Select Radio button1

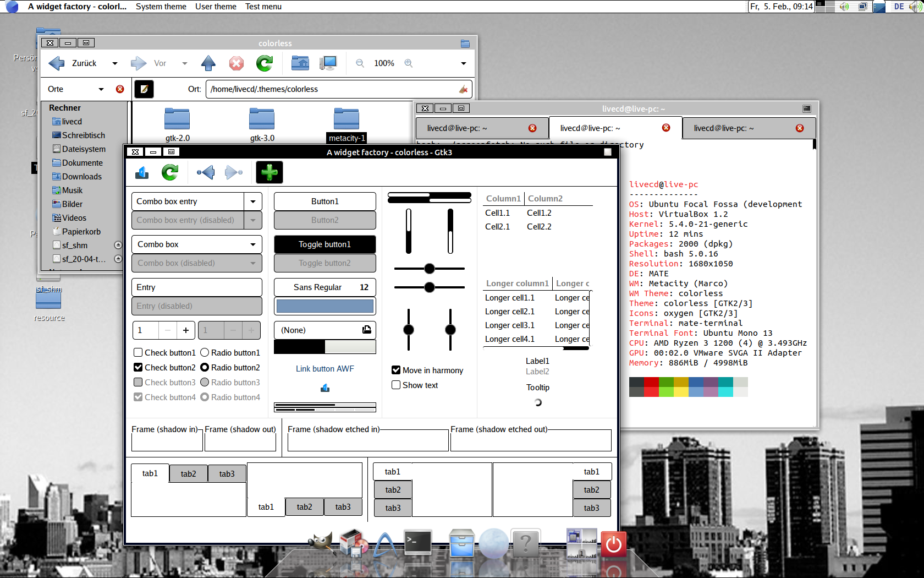tap(204, 352)
